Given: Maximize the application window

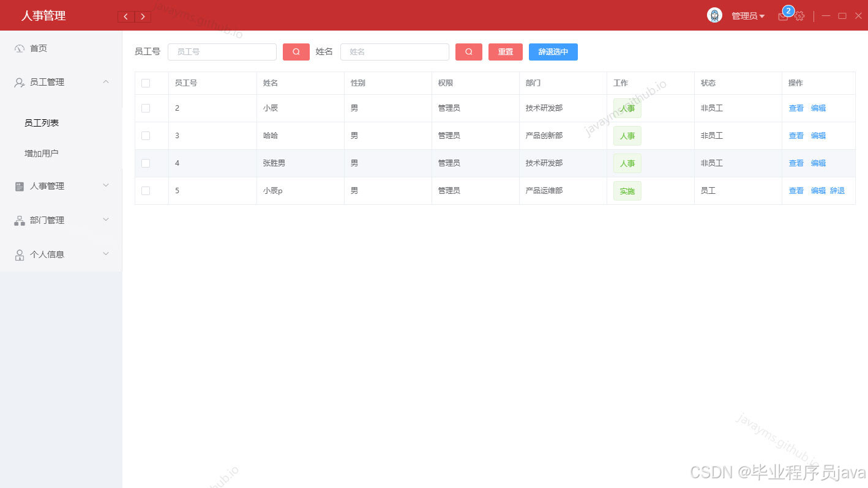Looking at the screenshot, I should [842, 16].
